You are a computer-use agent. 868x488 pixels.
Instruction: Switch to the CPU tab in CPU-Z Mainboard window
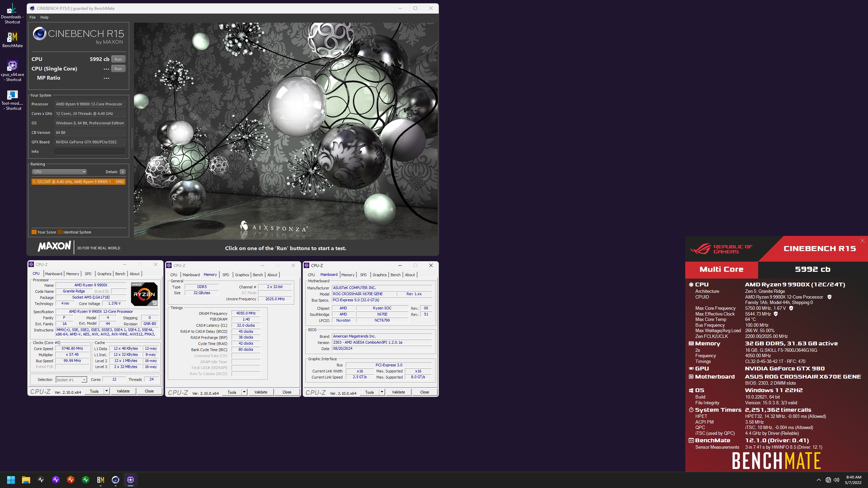click(x=311, y=275)
